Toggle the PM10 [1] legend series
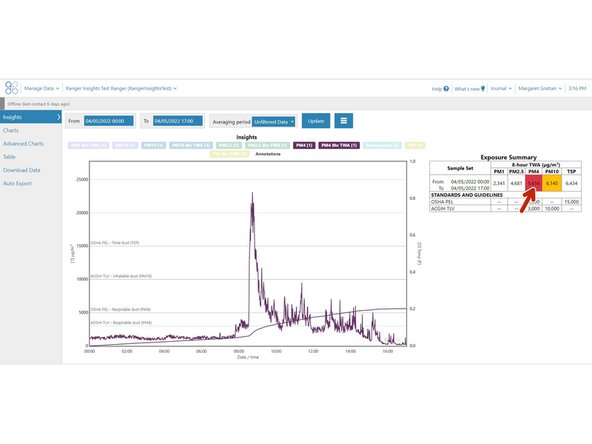The width and height of the screenshot is (592, 444). (154, 145)
